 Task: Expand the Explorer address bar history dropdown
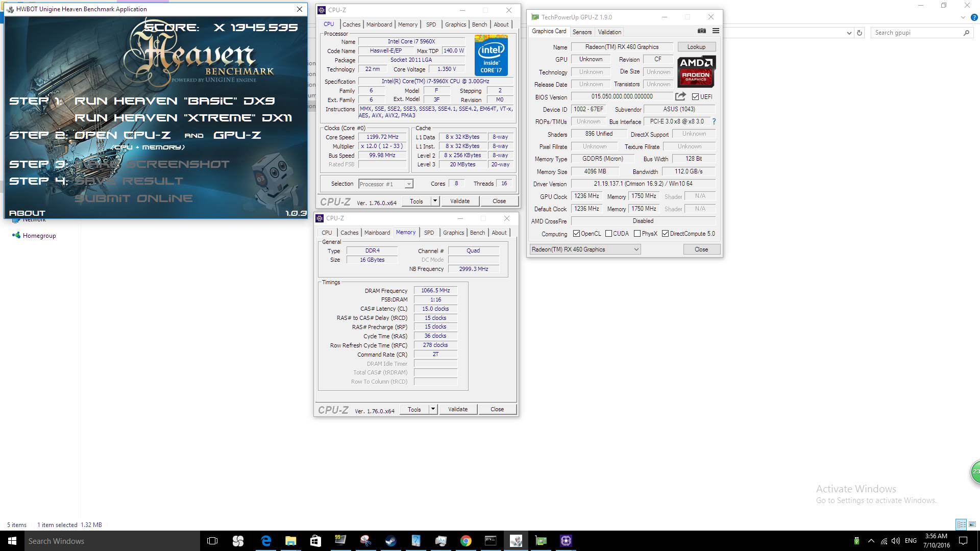pos(849,33)
